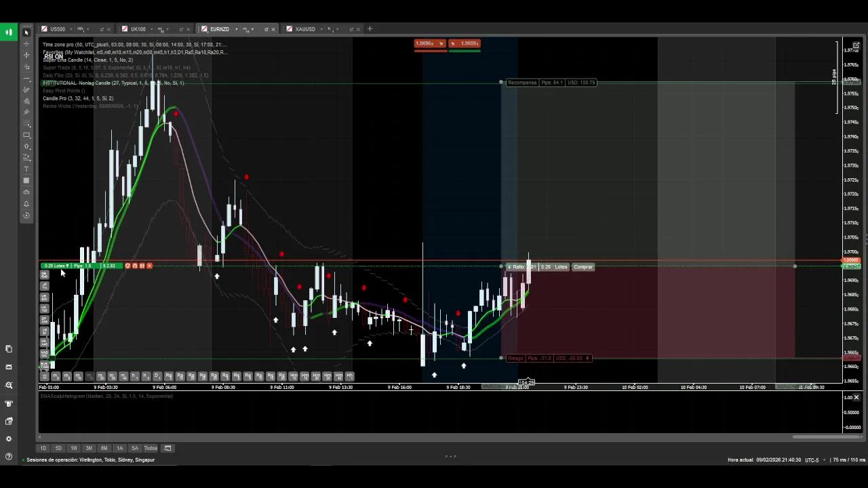Image resolution: width=868 pixels, height=488 pixels.
Task: Click the Candle Pro indicator label
Action: [78, 98]
